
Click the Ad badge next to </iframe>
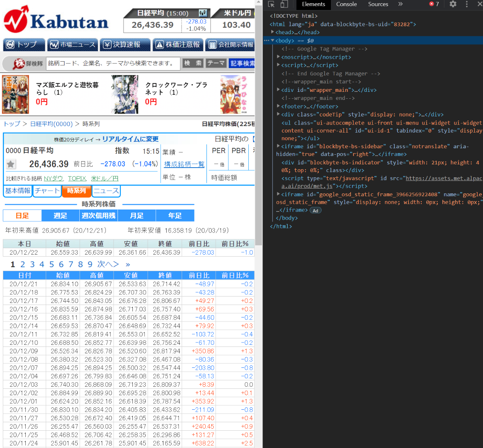[x=316, y=210]
